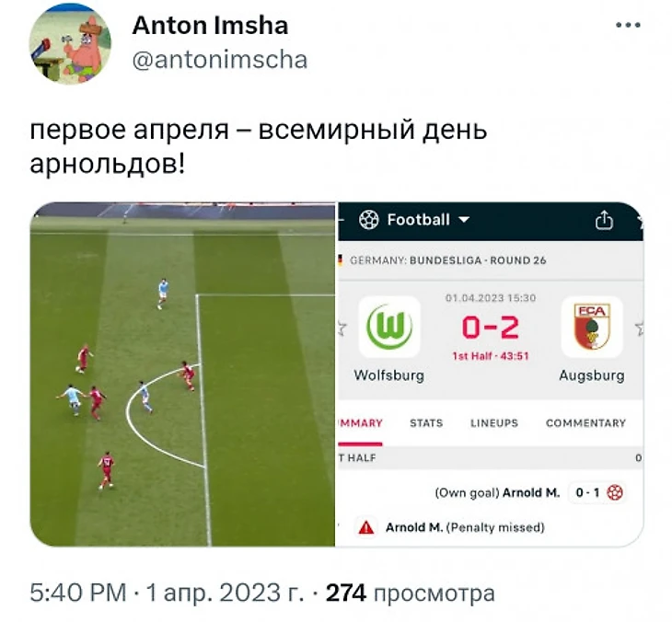672x622 pixels.
Task: Select the Summary tab
Action: click(x=360, y=423)
